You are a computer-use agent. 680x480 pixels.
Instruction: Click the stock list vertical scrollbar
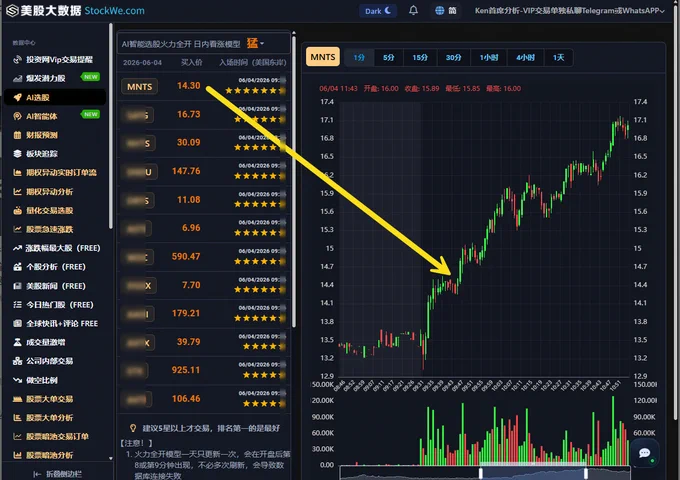(x=294, y=181)
